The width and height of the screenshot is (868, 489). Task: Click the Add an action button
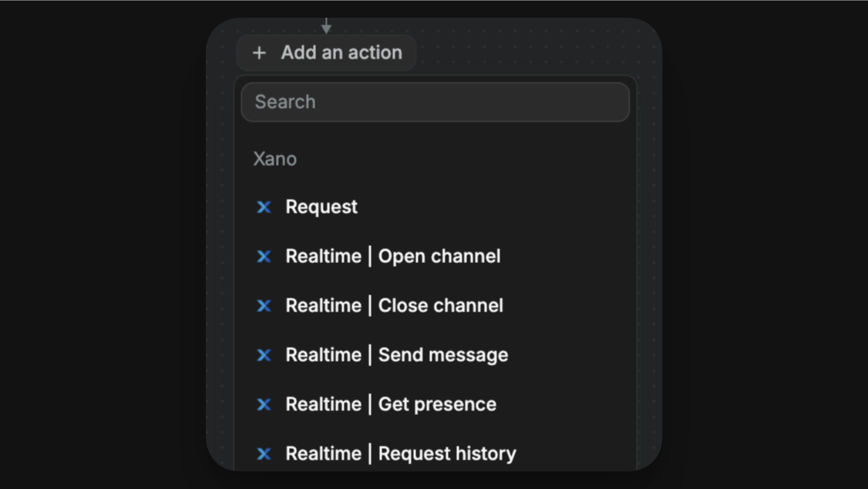tap(326, 52)
